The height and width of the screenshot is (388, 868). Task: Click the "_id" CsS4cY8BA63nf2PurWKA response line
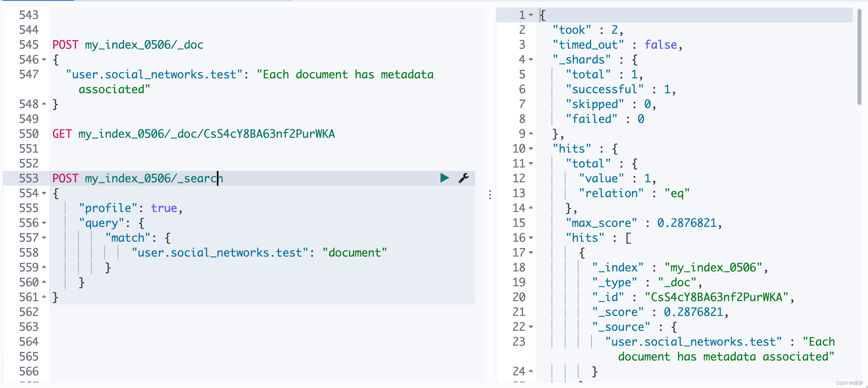[x=693, y=297]
